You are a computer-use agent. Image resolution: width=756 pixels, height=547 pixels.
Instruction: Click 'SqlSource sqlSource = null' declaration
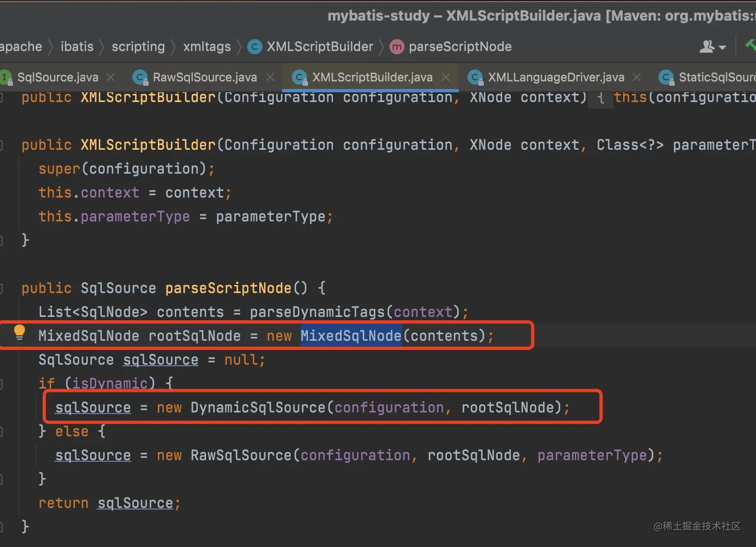pos(151,360)
